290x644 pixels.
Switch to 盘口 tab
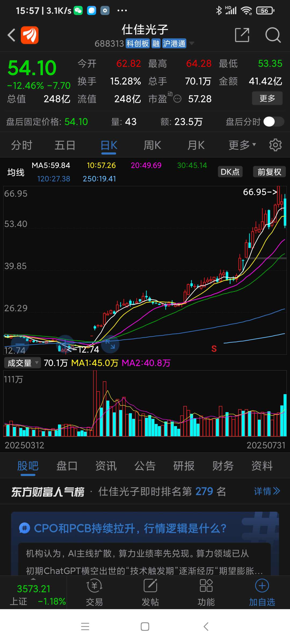[67, 466]
